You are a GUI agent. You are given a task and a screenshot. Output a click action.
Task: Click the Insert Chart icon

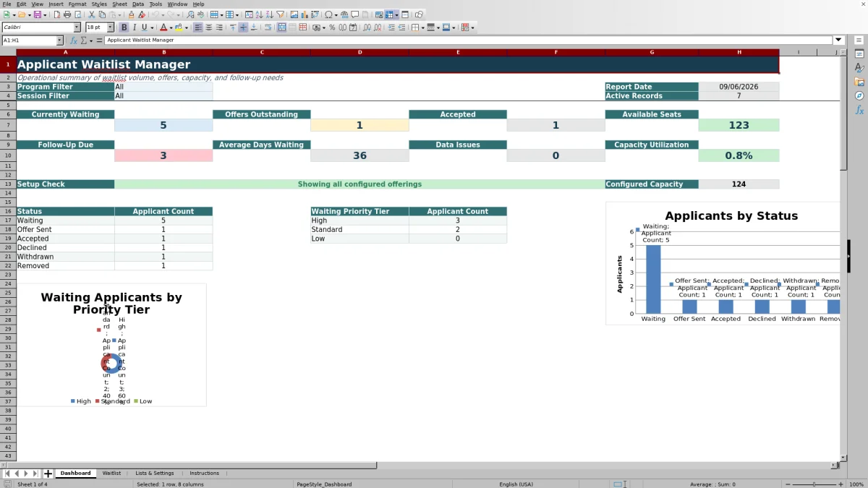pos(305,14)
